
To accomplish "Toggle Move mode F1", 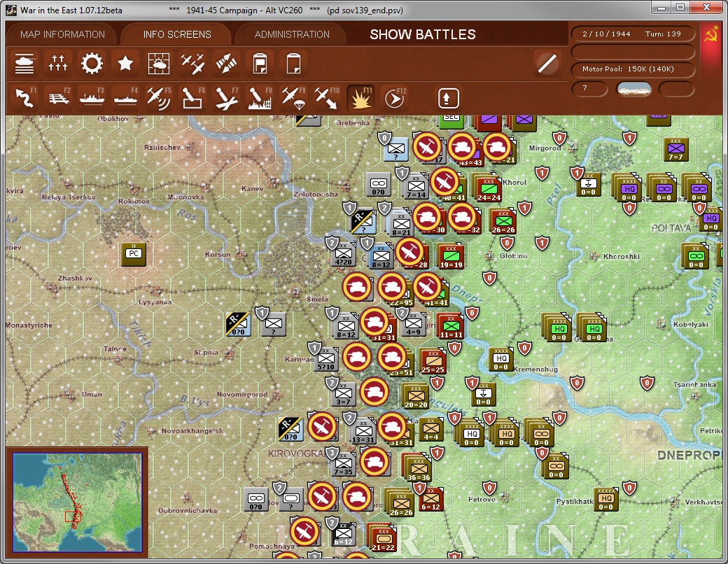I will [x=24, y=98].
